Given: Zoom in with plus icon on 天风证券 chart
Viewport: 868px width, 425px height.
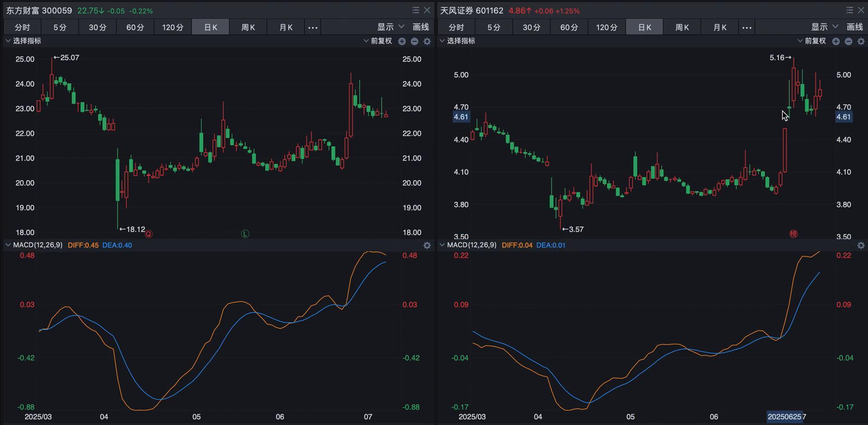Looking at the screenshot, I should click(836, 41).
